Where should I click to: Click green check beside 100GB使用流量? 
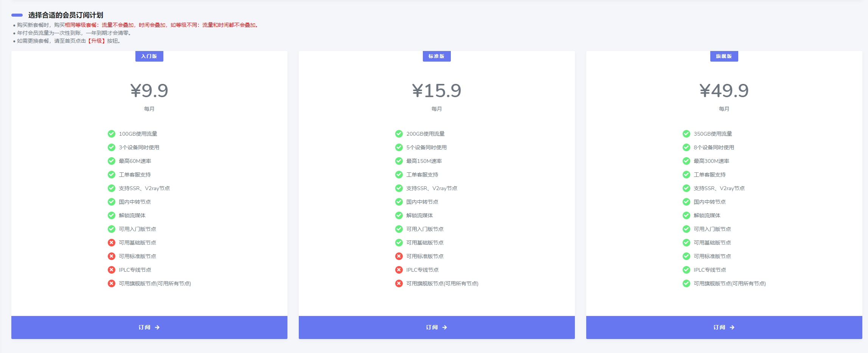[112, 134]
